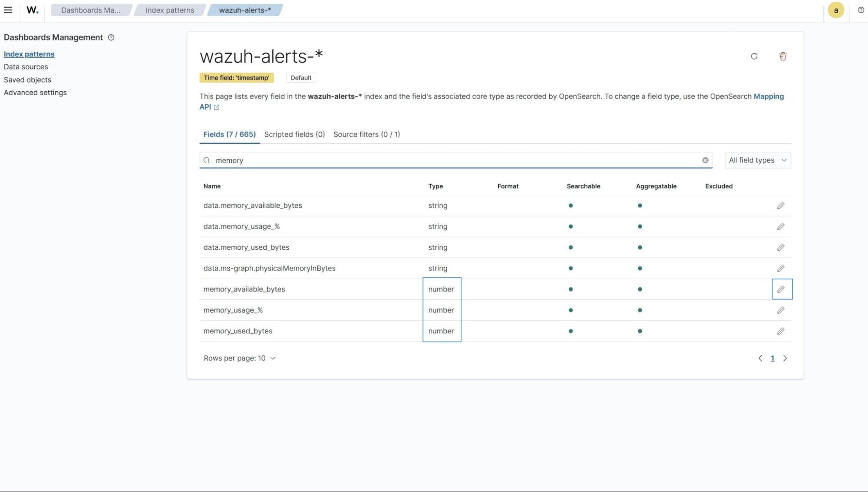Sort by Aggregatable column header
The image size is (868, 492).
tap(656, 186)
